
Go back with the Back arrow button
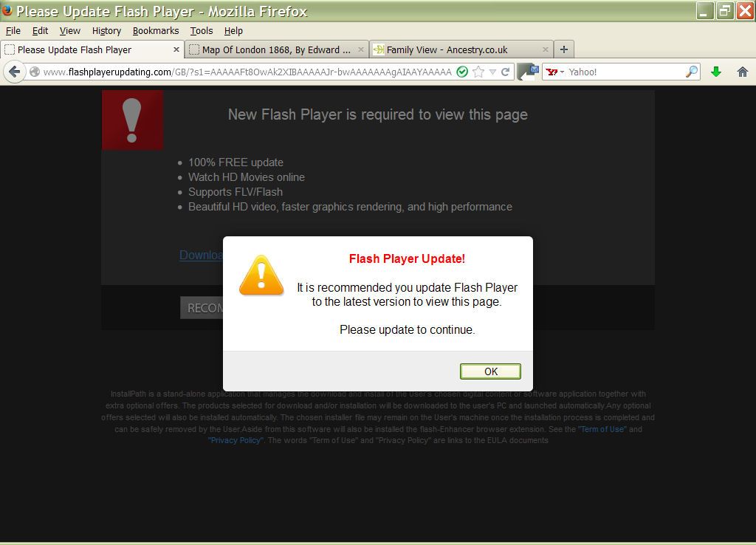click(15, 72)
